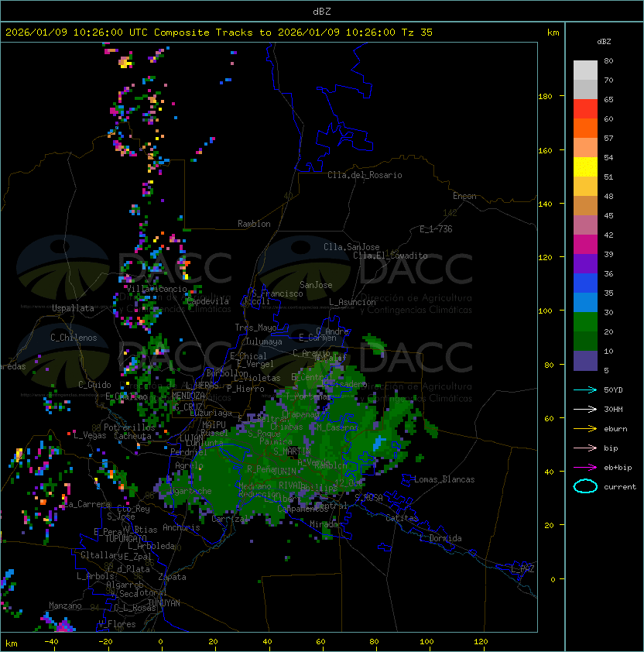Click the Catitas map label

(402, 518)
